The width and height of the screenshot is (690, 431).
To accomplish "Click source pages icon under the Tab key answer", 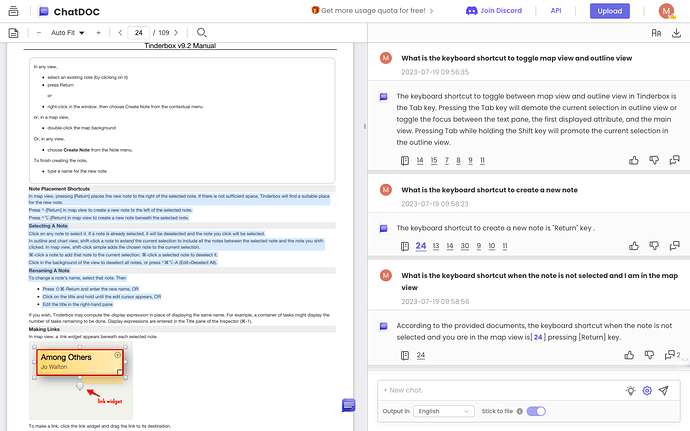I will click(405, 161).
